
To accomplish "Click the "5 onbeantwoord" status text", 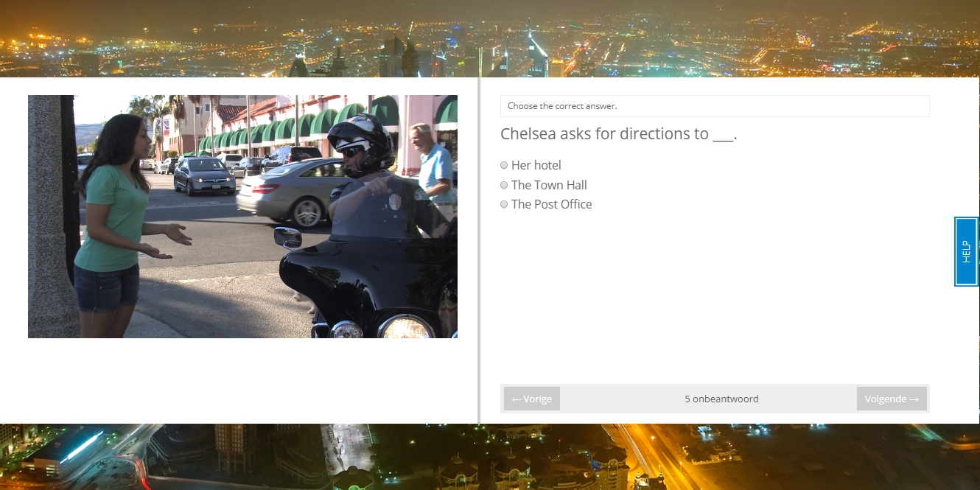I will coord(721,399).
